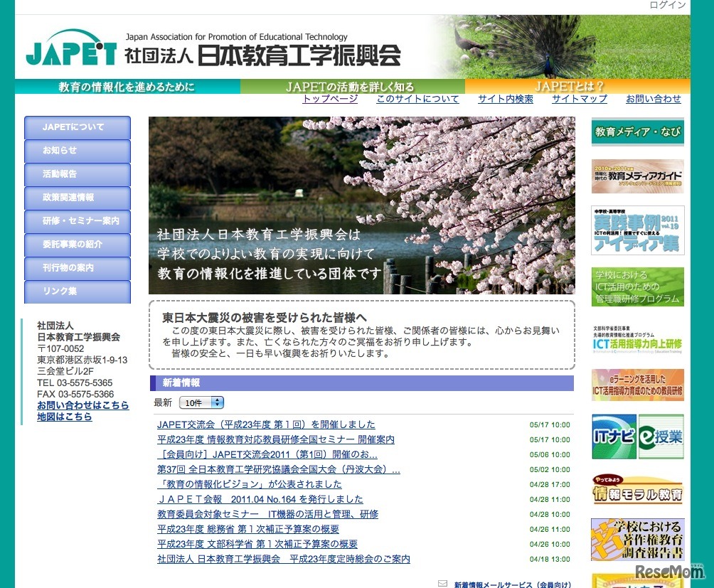Open the 教育メディア・なび banner
Screen dimensions: 714x588
click(636, 132)
